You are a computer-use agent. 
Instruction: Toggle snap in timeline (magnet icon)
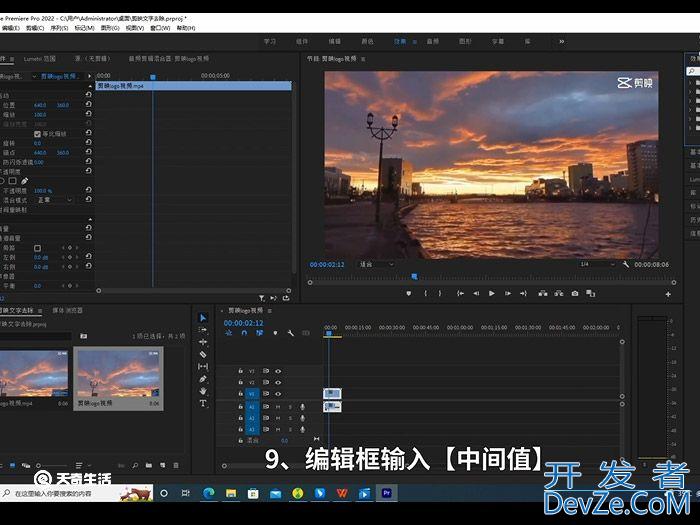244,333
